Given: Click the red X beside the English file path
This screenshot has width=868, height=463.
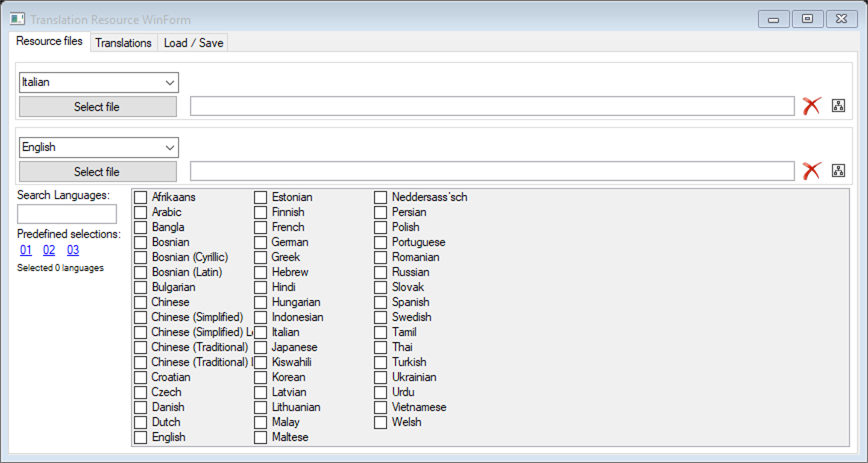Looking at the screenshot, I should click(x=812, y=171).
